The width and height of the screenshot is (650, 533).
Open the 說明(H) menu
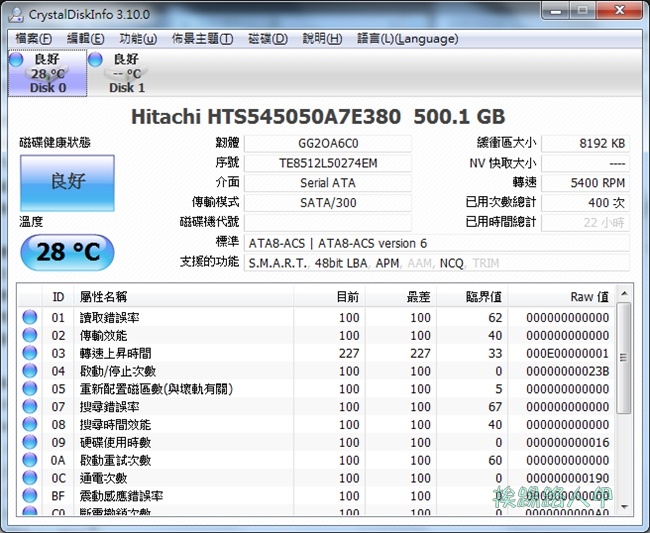pyautogui.click(x=322, y=39)
